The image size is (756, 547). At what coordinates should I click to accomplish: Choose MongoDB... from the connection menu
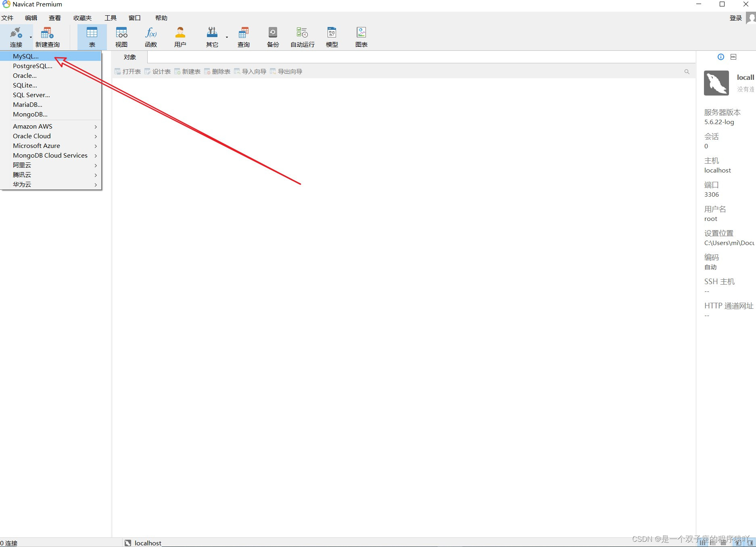pos(51,114)
